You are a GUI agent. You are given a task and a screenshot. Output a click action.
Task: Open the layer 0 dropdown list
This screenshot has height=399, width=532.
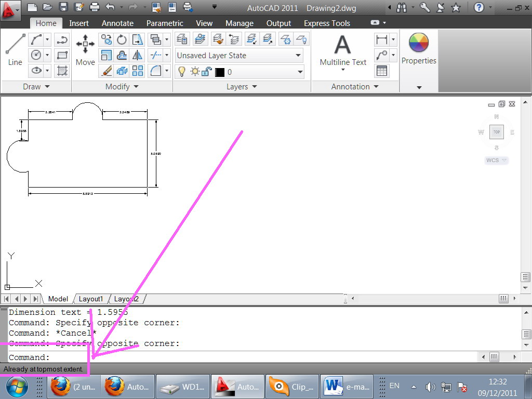coord(300,72)
